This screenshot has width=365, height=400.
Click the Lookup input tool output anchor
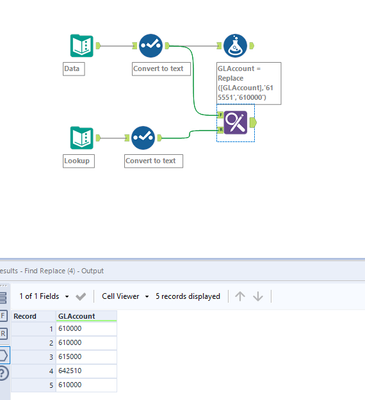(x=98, y=138)
